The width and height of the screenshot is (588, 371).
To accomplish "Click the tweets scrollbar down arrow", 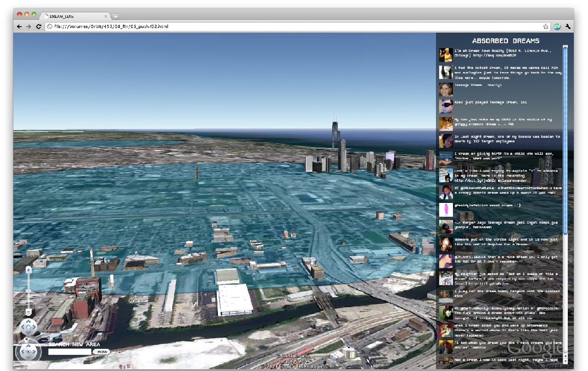I will pos(565,360).
